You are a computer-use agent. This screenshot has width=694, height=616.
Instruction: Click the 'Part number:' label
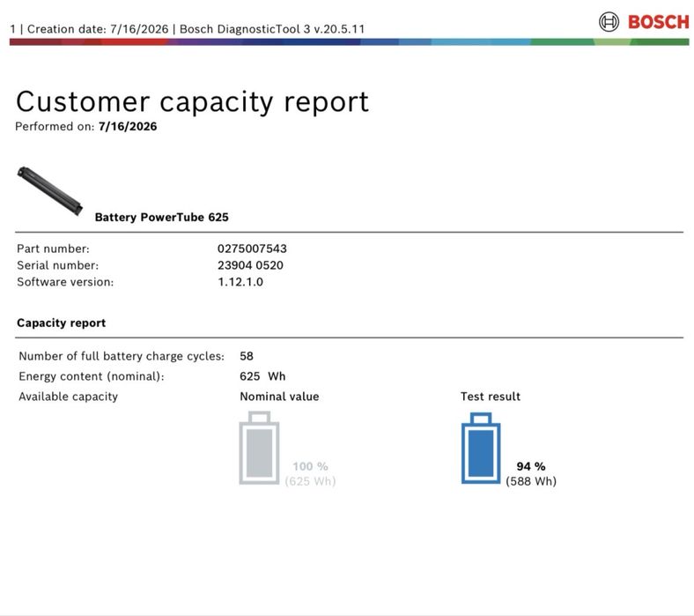point(53,249)
